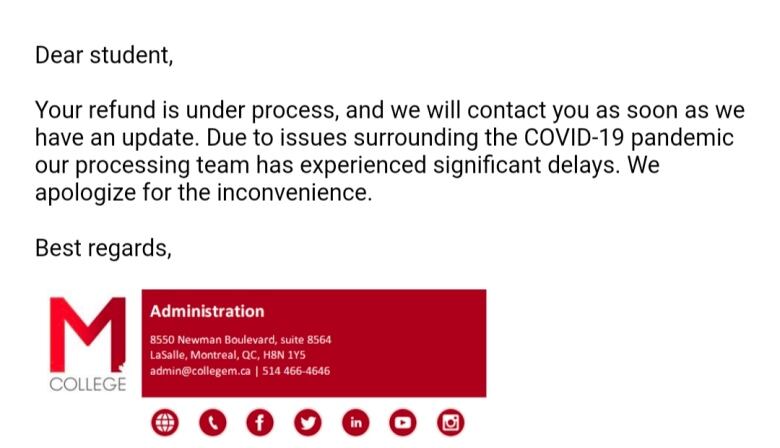Click 'apologize for the inconvenience' line
This screenshot has width=780, height=448.
[x=203, y=193]
